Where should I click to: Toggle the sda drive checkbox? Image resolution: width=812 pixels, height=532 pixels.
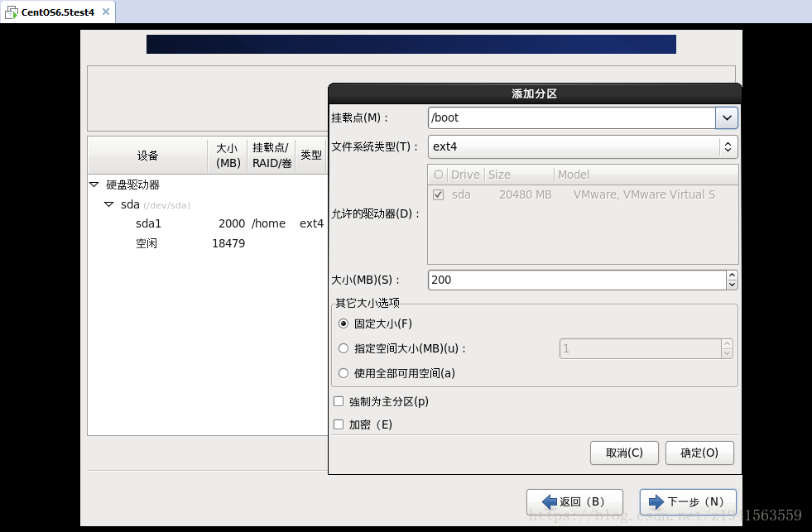438,195
